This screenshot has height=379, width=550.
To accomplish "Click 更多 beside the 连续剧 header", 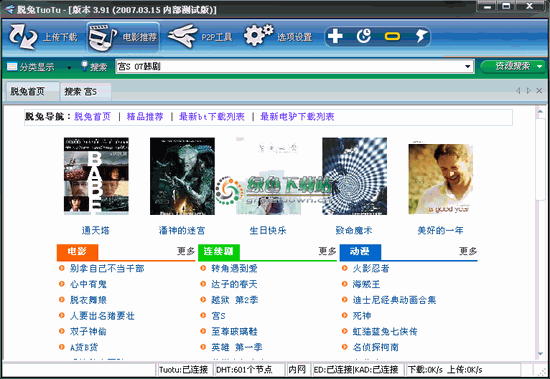I will coord(327,251).
